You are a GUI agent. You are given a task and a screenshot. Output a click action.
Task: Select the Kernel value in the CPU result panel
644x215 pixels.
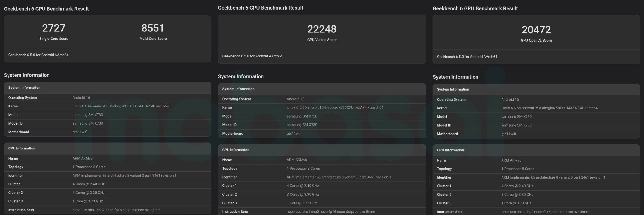click(x=121, y=106)
